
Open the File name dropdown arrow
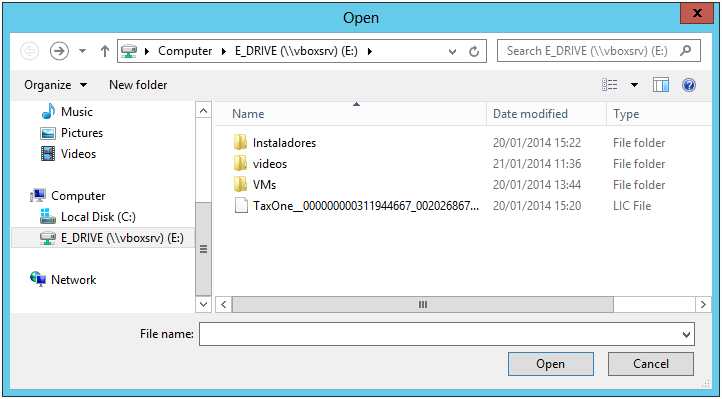click(x=687, y=335)
